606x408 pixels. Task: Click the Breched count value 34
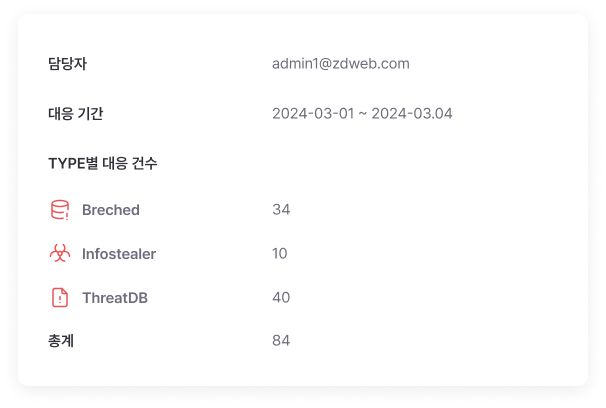coord(281,210)
